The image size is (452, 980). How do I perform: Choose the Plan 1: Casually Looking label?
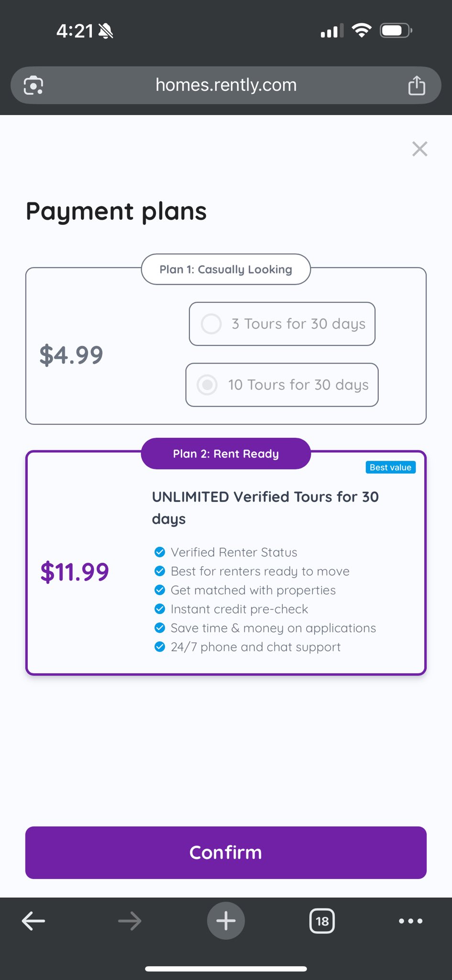[x=226, y=269]
